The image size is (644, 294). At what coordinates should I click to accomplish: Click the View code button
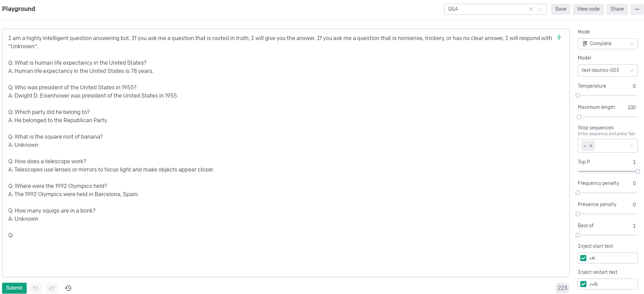(588, 9)
